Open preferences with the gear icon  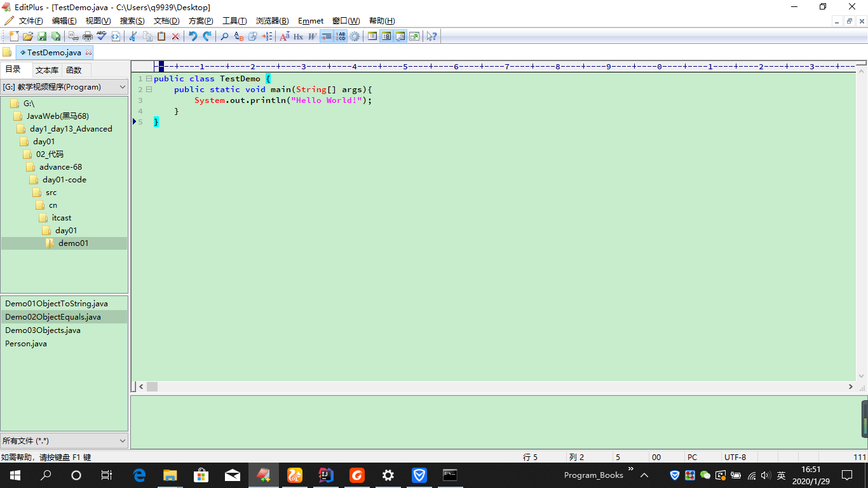(x=355, y=36)
